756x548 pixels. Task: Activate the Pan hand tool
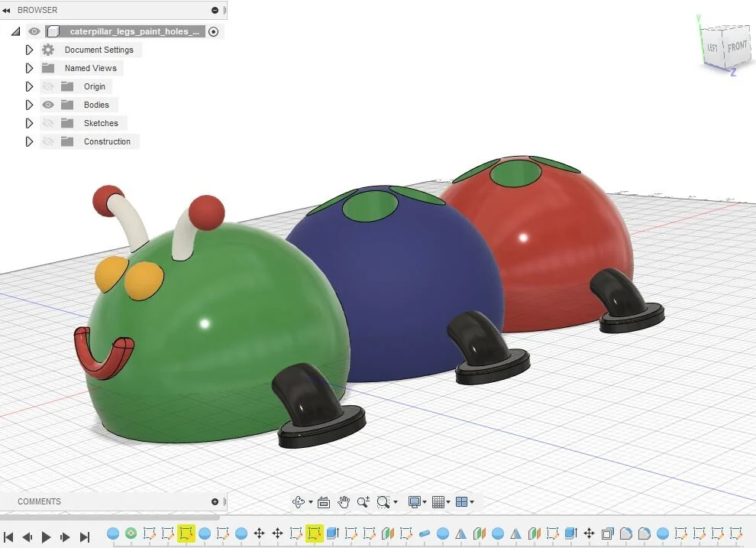click(x=344, y=502)
